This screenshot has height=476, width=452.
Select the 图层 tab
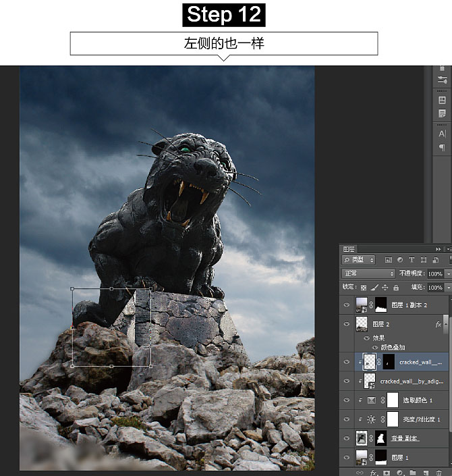tap(348, 248)
